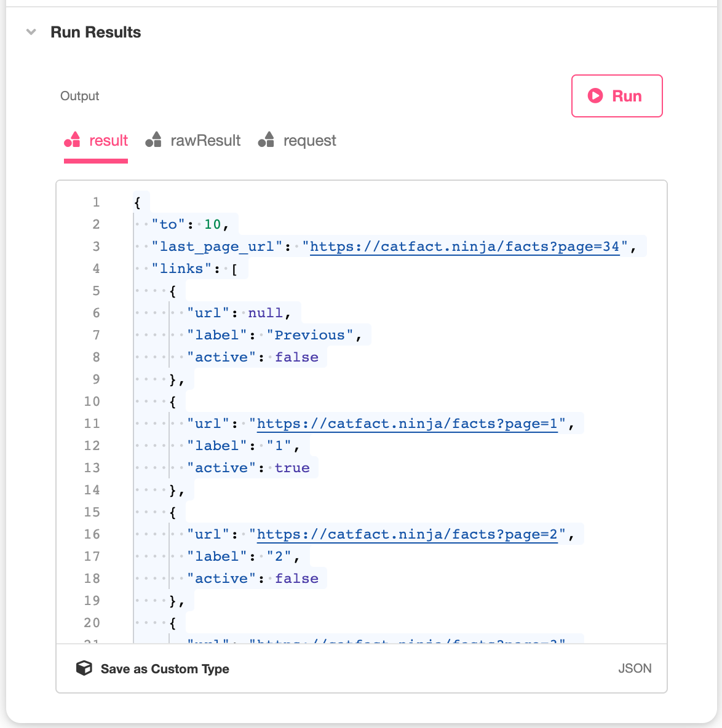Viewport: 722px width, 728px height.
Task: Click the Run button
Action: point(617,96)
